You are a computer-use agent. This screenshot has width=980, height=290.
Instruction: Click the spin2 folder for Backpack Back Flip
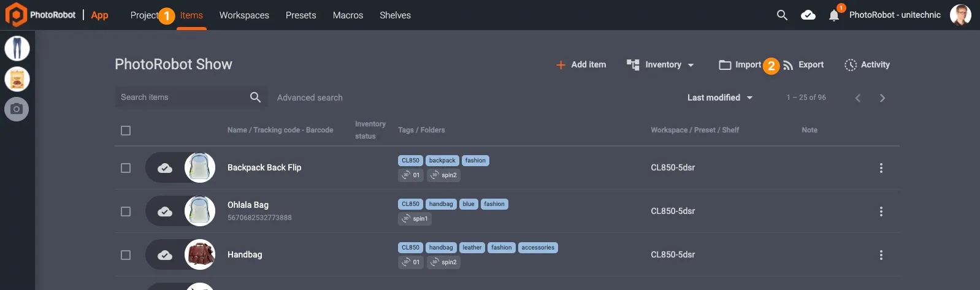click(x=443, y=175)
